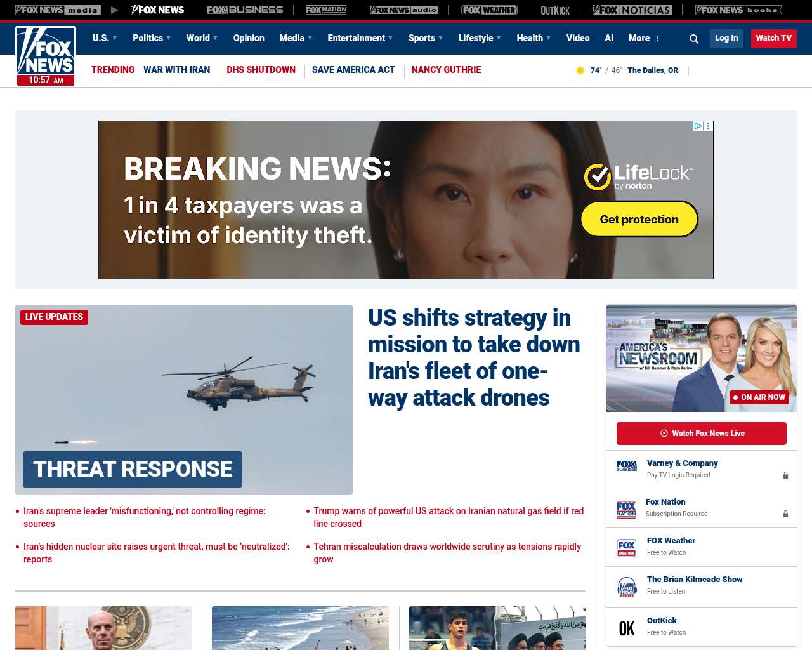
Task: Open Iran's hidden nuclear site story
Action: [157, 553]
